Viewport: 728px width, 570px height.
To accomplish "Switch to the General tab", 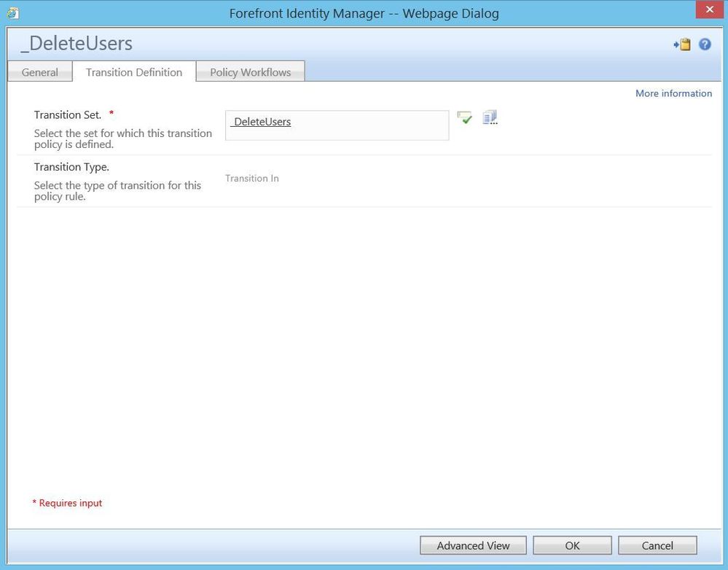I will tap(40, 72).
